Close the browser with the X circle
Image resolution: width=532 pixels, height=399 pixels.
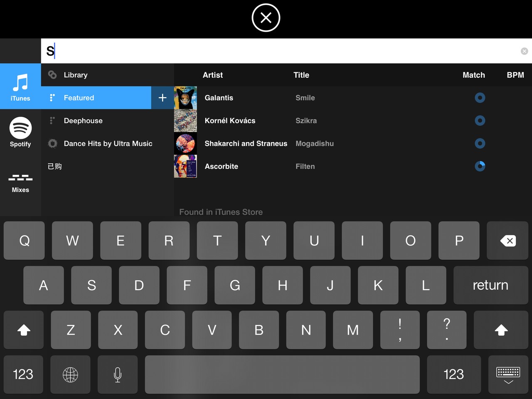pos(266,18)
